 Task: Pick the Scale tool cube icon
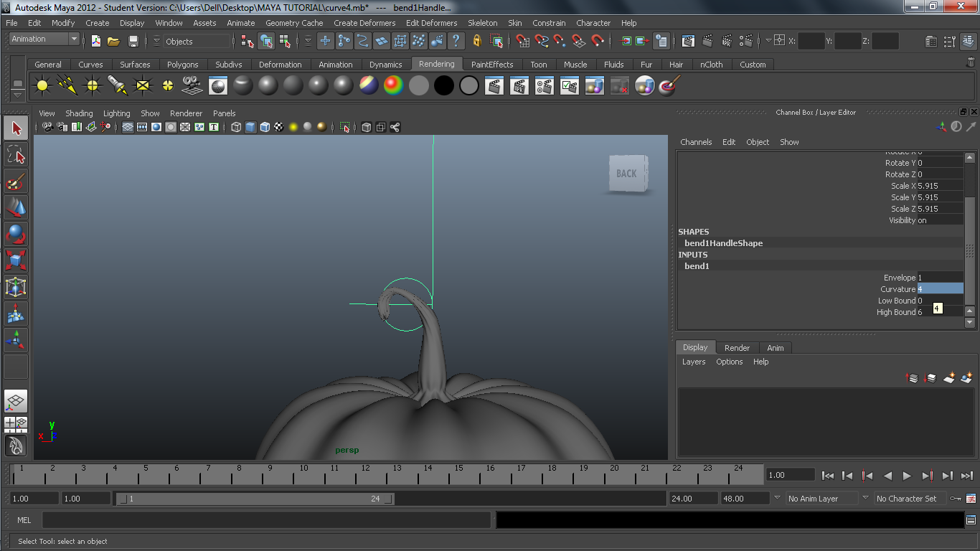tap(16, 260)
